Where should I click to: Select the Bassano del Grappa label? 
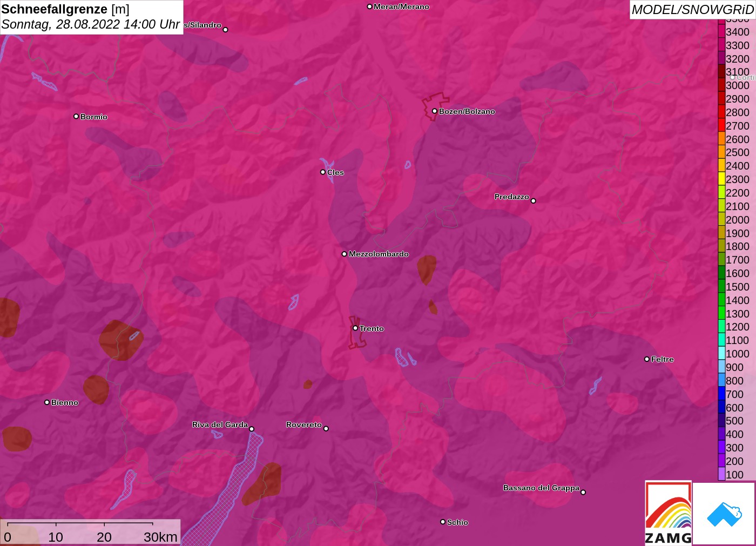pos(541,488)
